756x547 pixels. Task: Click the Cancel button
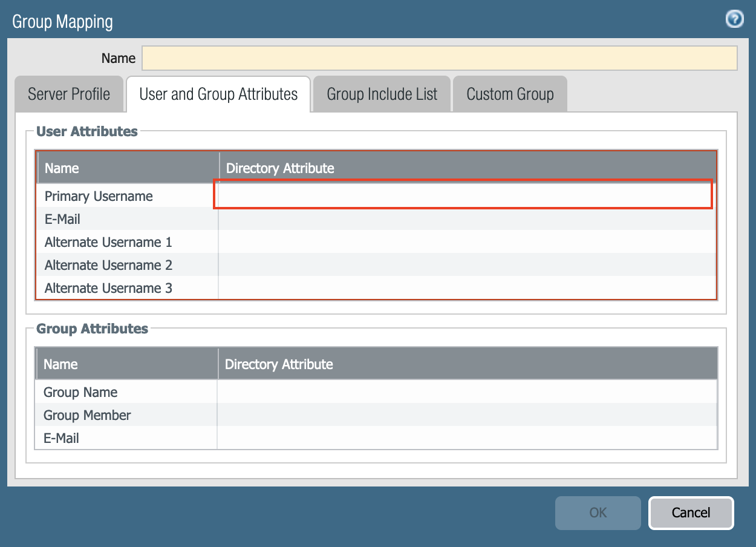point(691,513)
